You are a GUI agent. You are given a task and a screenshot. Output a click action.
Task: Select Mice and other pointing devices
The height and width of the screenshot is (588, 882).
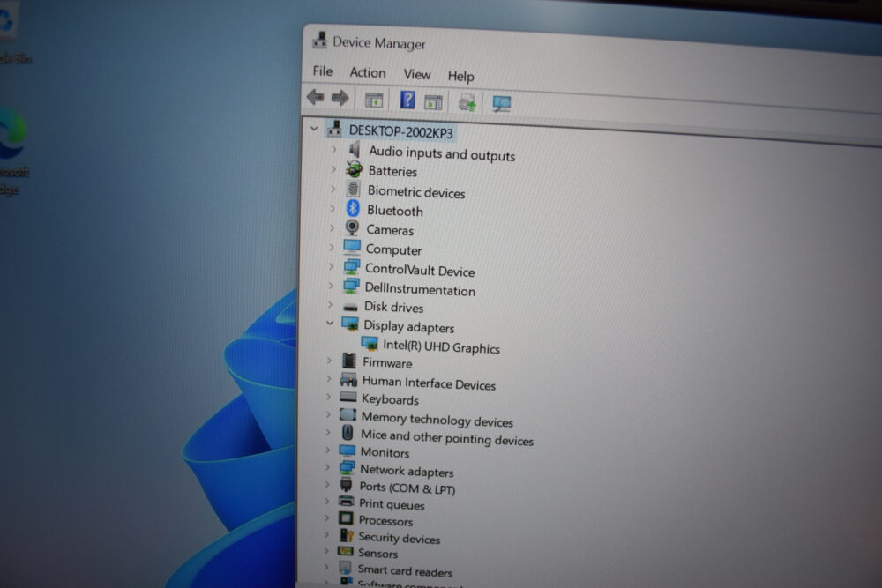point(446,437)
